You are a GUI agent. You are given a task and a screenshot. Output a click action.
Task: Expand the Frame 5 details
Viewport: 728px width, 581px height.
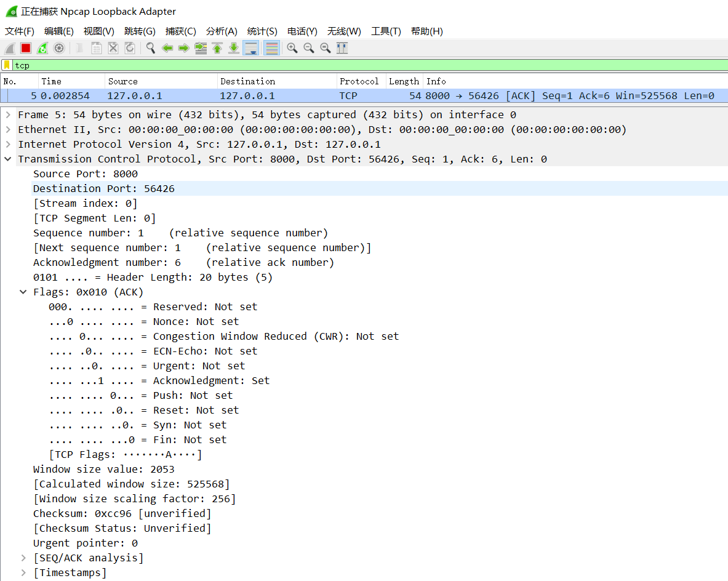(x=8, y=115)
